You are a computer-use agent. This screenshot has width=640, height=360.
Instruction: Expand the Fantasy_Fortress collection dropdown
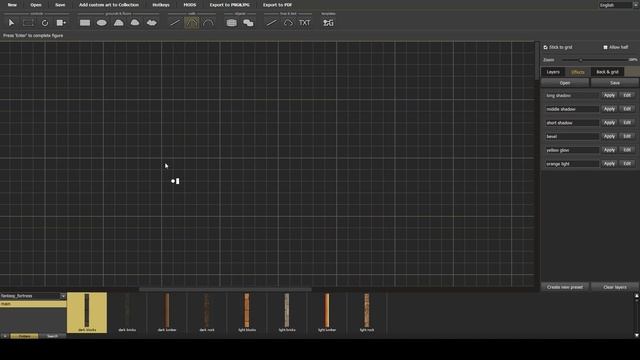(63, 296)
